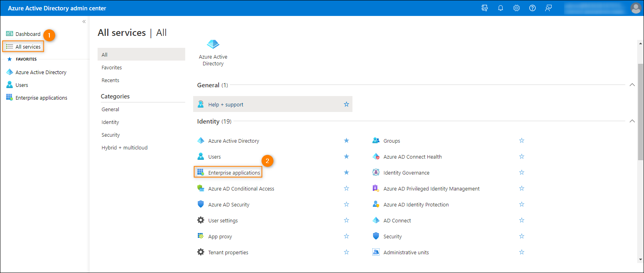Screen dimensions: 644x273
Task: Click the Azure AD Identity Protection icon
Action: [376, 204]
